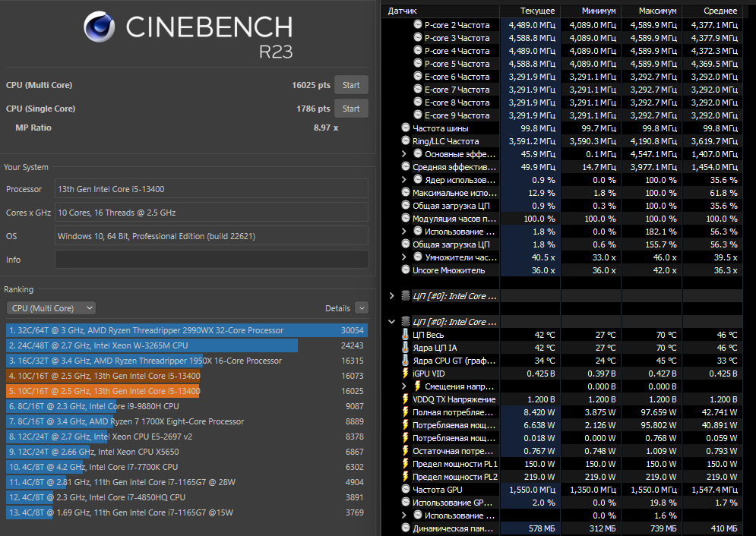This screenshot has height=536, width=756.
Task: Click the lightning icon of iGPU VID
Action: (x=406, y=374)
